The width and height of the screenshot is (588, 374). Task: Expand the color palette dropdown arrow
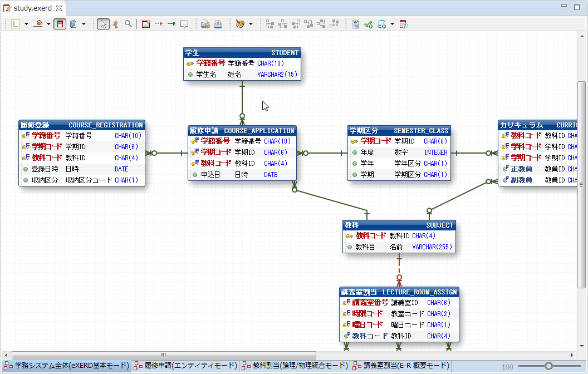pos(251,24)
